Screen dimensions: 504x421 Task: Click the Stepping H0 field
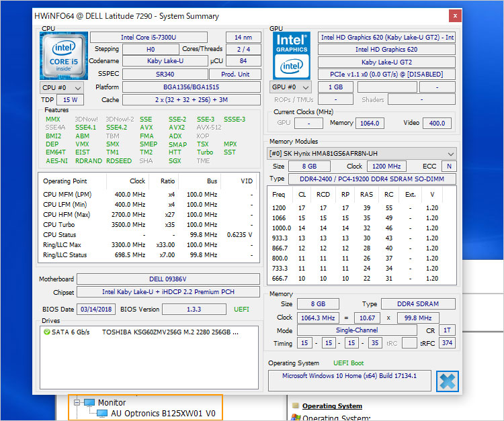tap(151, 50)
